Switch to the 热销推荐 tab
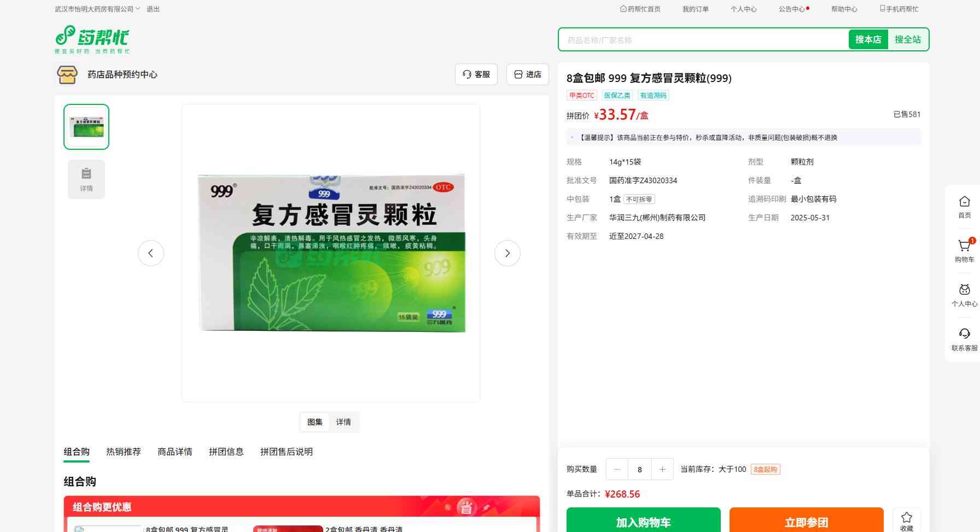Viewport: 980px width, 532px height. pos(124,452)
